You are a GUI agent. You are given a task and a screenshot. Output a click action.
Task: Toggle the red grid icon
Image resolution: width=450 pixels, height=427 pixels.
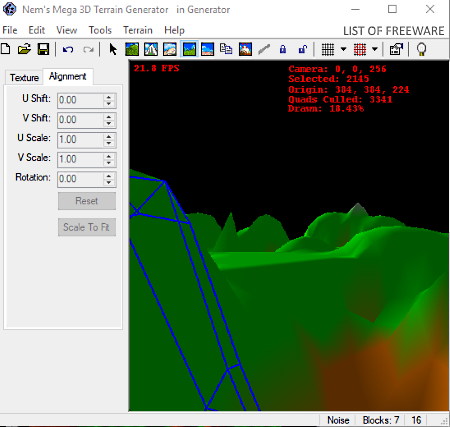coord(360,49)
